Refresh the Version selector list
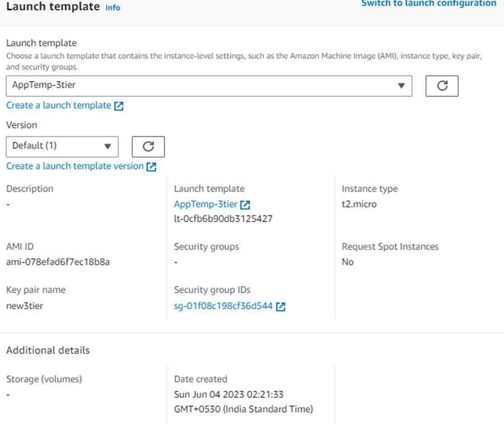 pos(148,147)
